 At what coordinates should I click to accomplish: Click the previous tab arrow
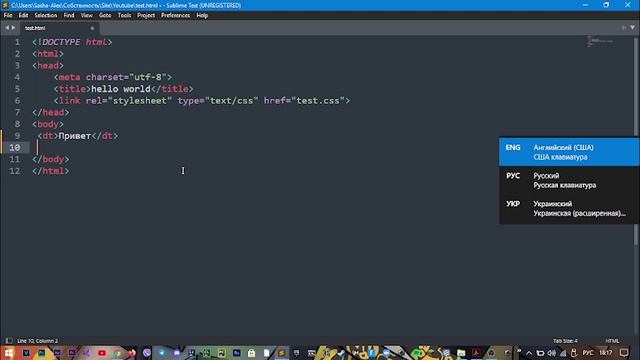[x=7, y=28]
